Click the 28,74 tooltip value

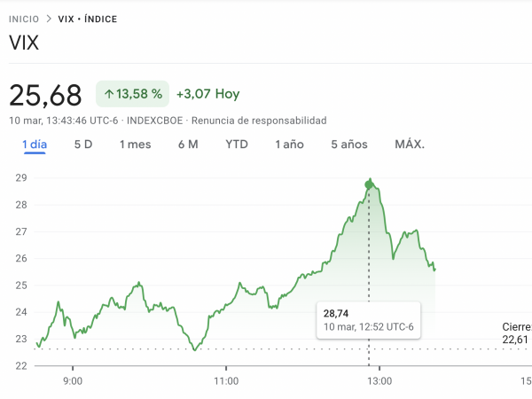(x=336, y=314)
